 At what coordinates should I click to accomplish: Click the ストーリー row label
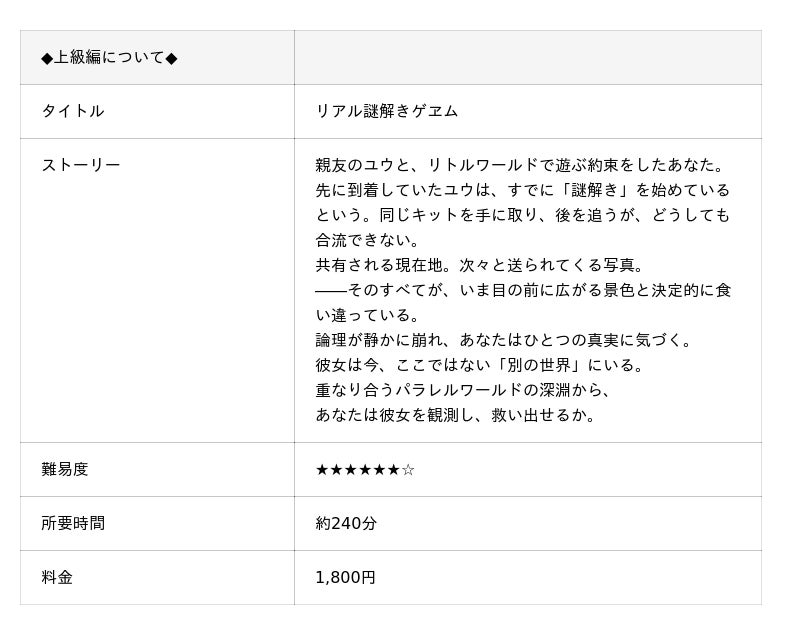80,165
